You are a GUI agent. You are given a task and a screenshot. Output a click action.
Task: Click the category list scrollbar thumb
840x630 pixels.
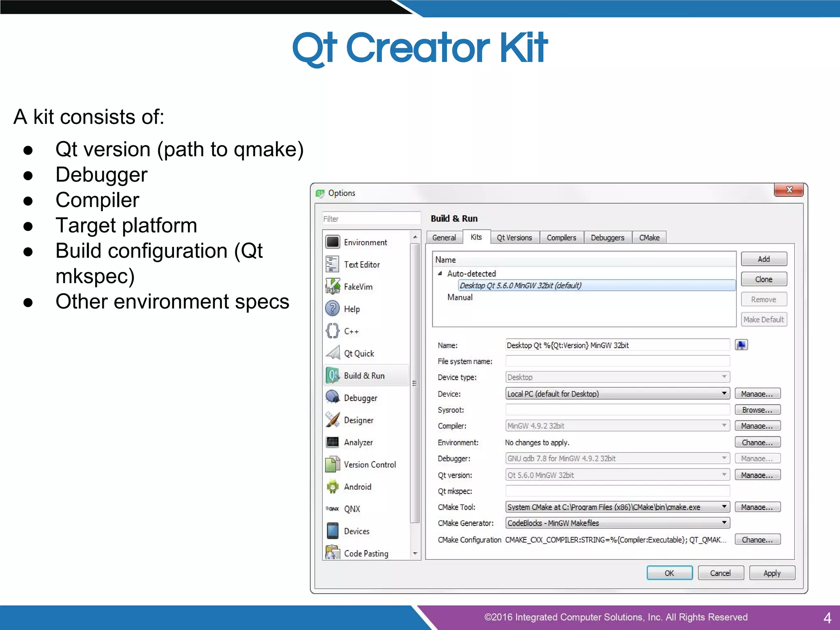pyautogui.click(x=415, y=383)
